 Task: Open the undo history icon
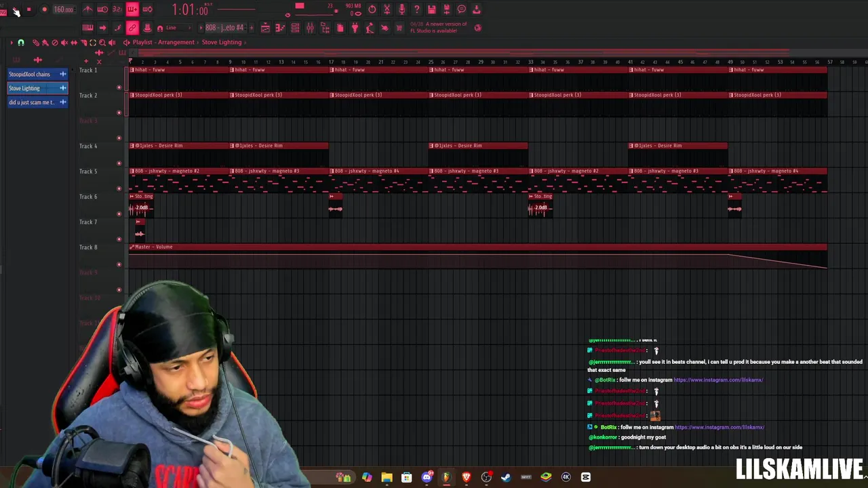372,9
